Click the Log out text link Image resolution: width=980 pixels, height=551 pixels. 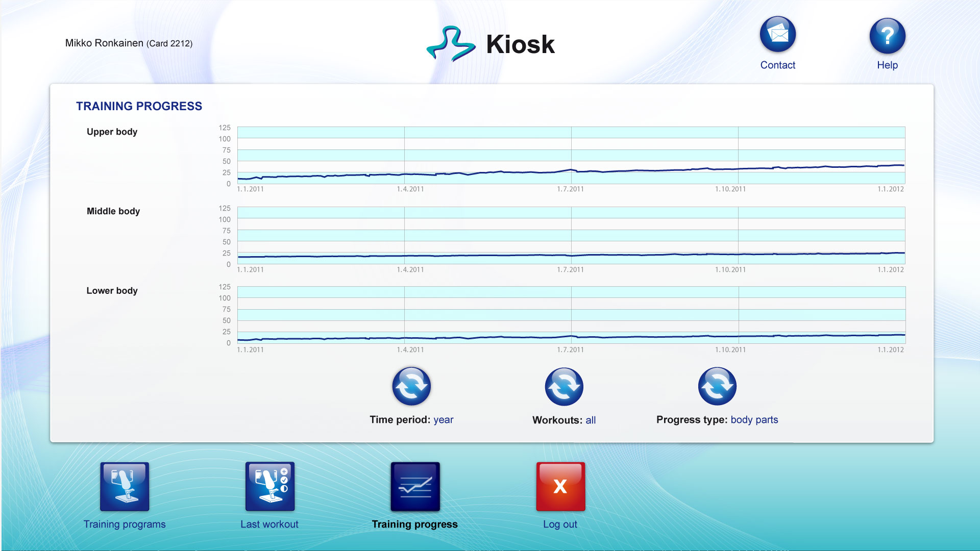point(560,524)
